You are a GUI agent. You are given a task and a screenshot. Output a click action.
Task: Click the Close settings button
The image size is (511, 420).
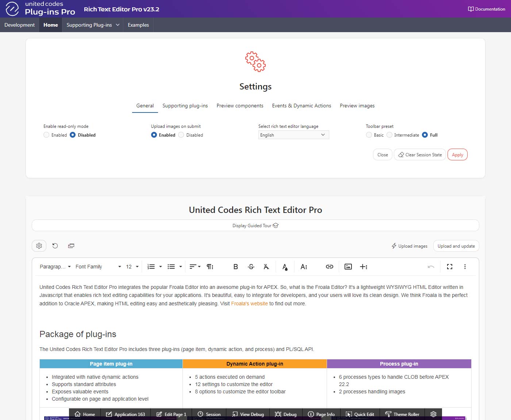pyautogui.click(x=383, y=155)
